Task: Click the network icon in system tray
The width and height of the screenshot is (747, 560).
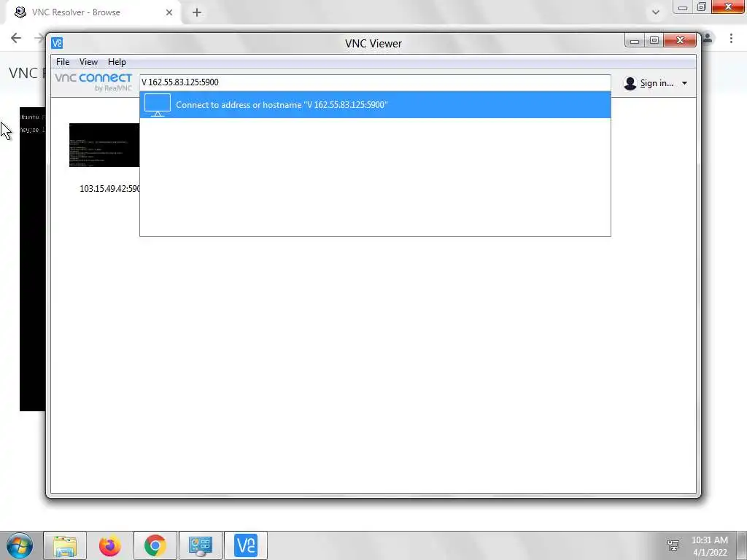Action: (673, 545)
